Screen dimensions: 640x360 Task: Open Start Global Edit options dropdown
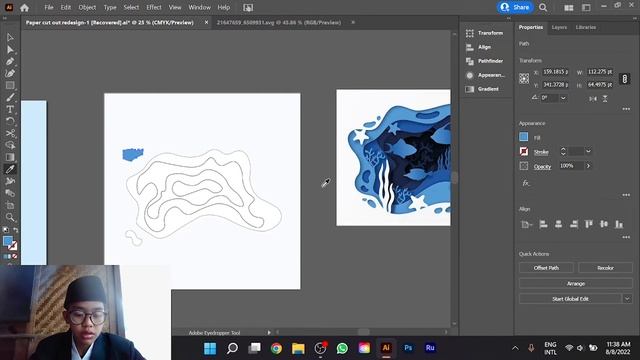(627, 299)
